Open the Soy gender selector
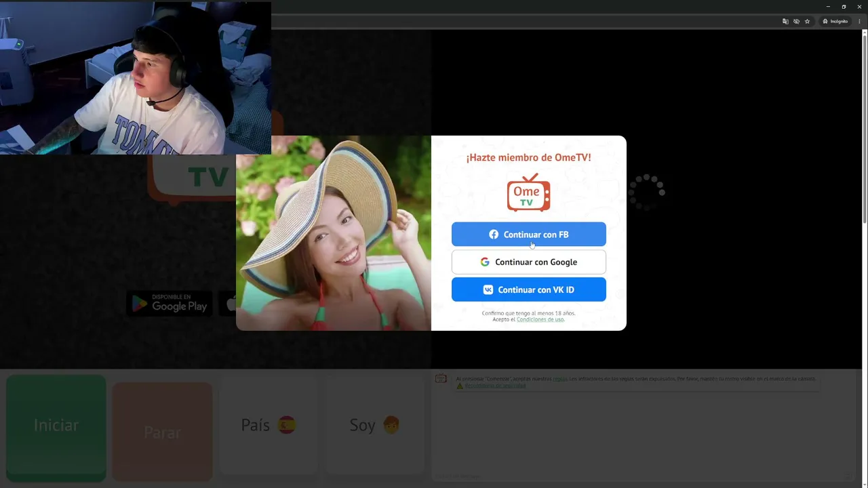The image size is (868, 488). coord(374,425)
